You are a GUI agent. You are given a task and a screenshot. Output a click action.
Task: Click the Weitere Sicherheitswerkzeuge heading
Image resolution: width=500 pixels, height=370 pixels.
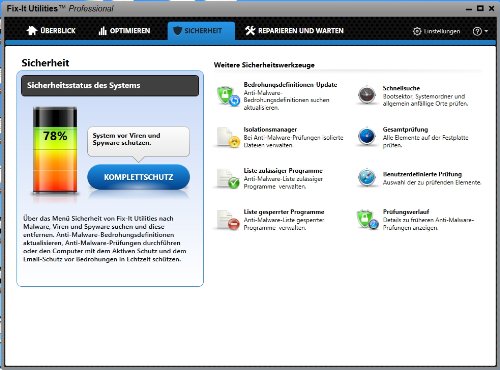(x=264, y=65)
